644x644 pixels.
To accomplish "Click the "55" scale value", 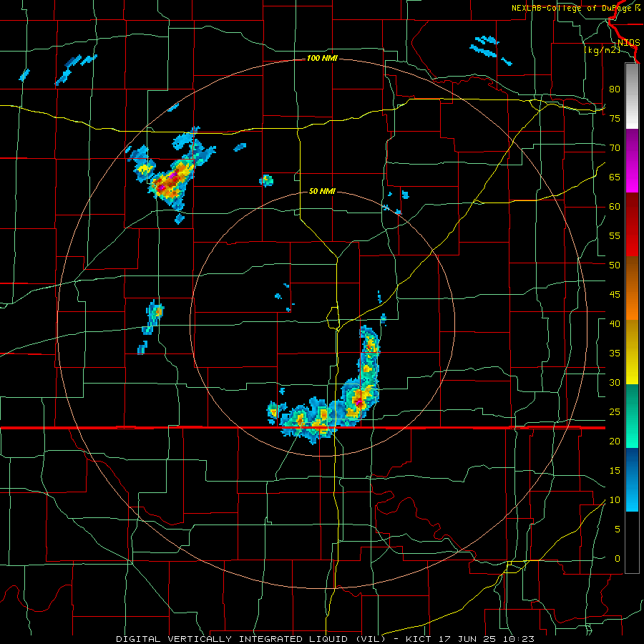I will tap(615, 235).
